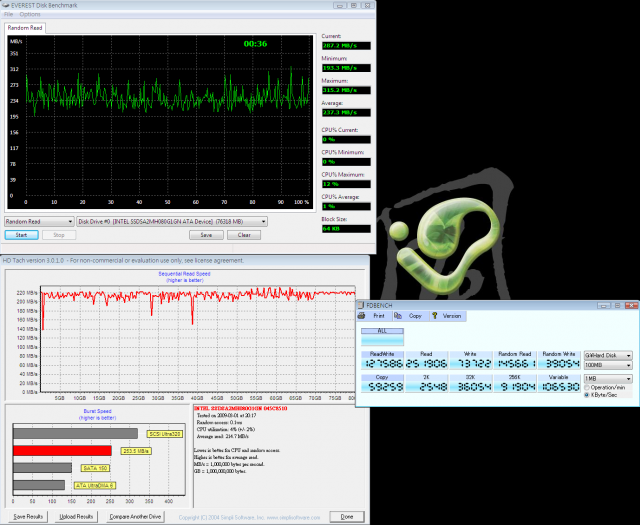Click the 256K test button
Viewport: 640px width, 525px height.
(515, 377)
